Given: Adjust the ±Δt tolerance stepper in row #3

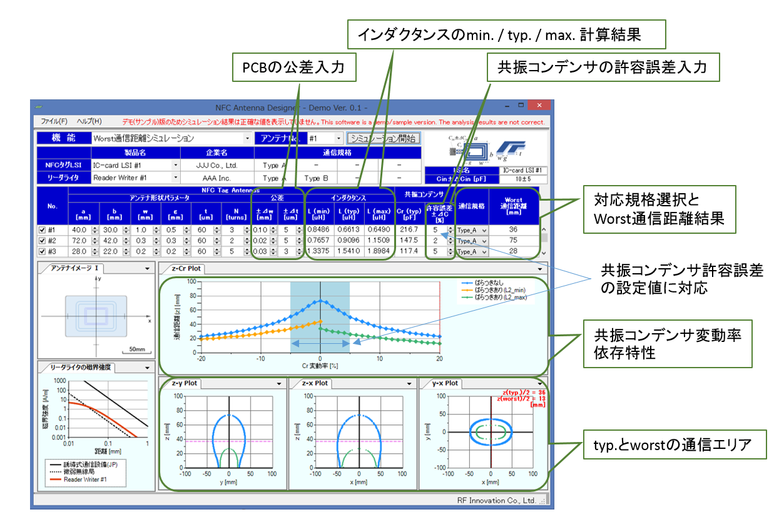Looking at the screenshot, I should [x=300, y=251].
